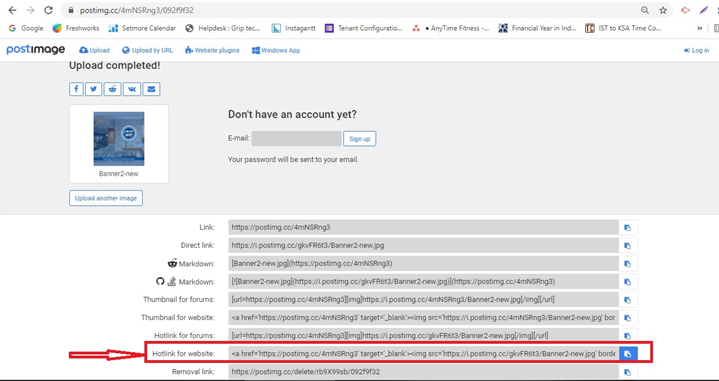Copy the GitHub Markdown code
This screenshot has height=381, width=719.
click(628, 282)
